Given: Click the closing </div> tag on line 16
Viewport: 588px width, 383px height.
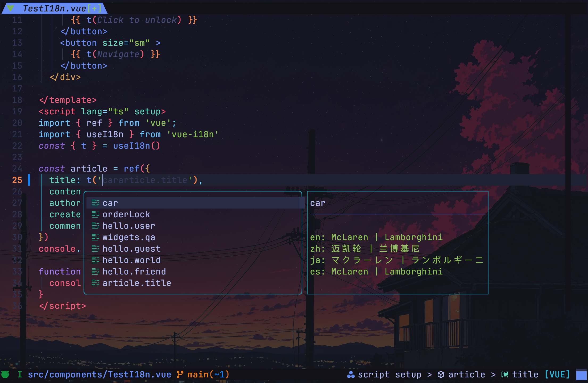Looking at the screenshot, I should [65, 77].
